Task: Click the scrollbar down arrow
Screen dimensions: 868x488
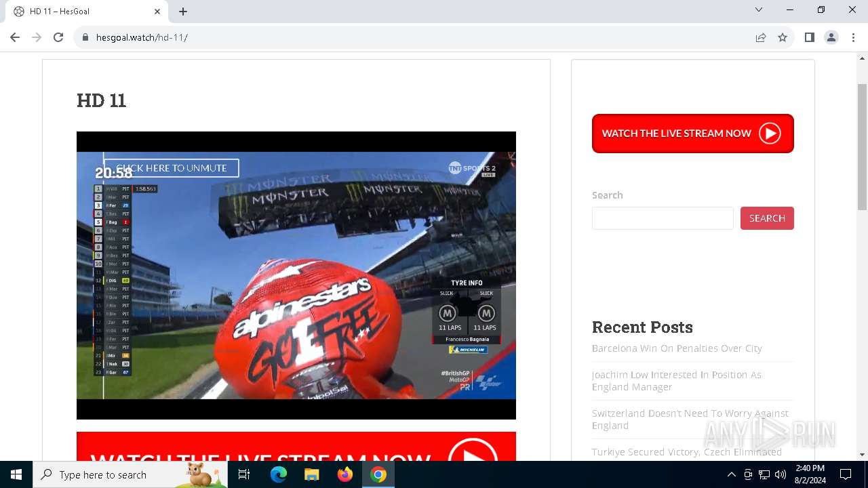Action: tap(862, 455)
